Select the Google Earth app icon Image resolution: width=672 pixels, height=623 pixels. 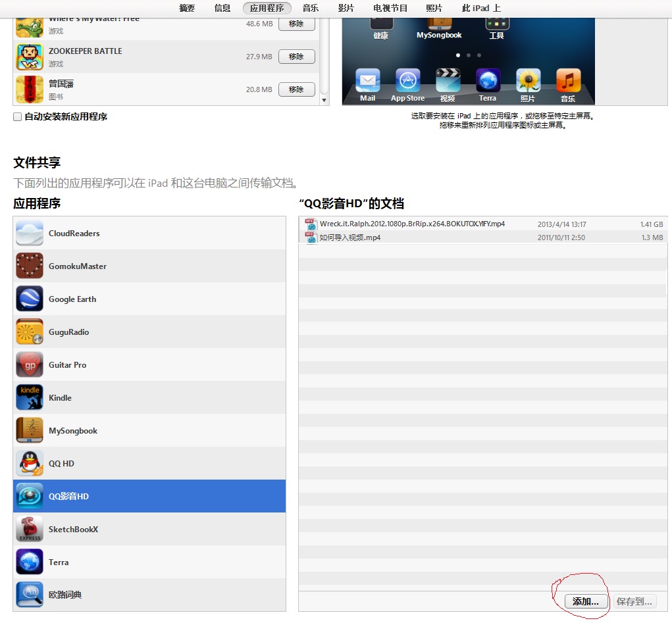tap(30, 299)
